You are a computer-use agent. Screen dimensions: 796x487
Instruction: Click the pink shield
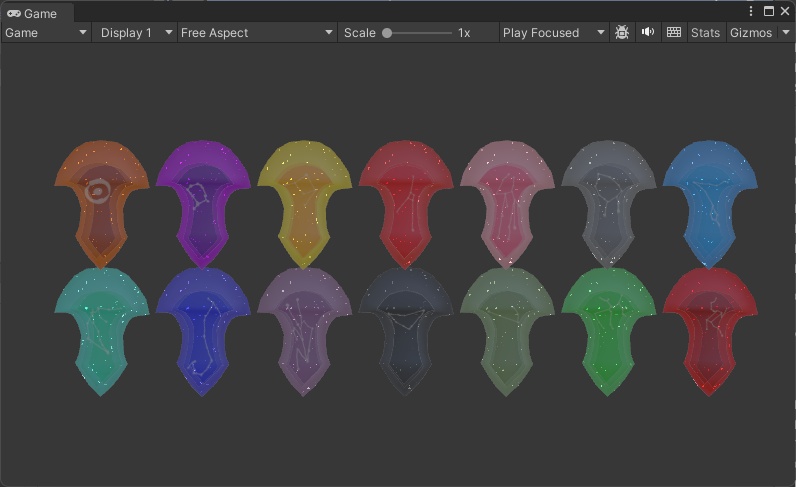(507, 204)
